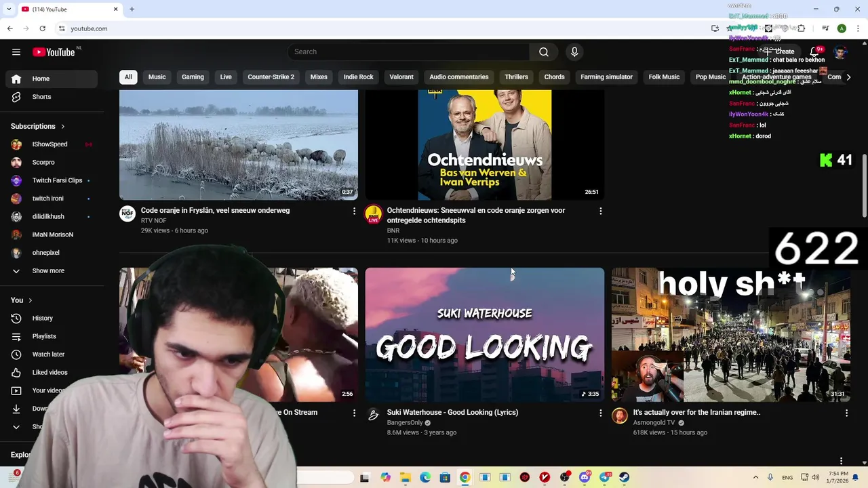Open the YouTube account avatar menu
This screenshot has width=868, height=488.
840,52
